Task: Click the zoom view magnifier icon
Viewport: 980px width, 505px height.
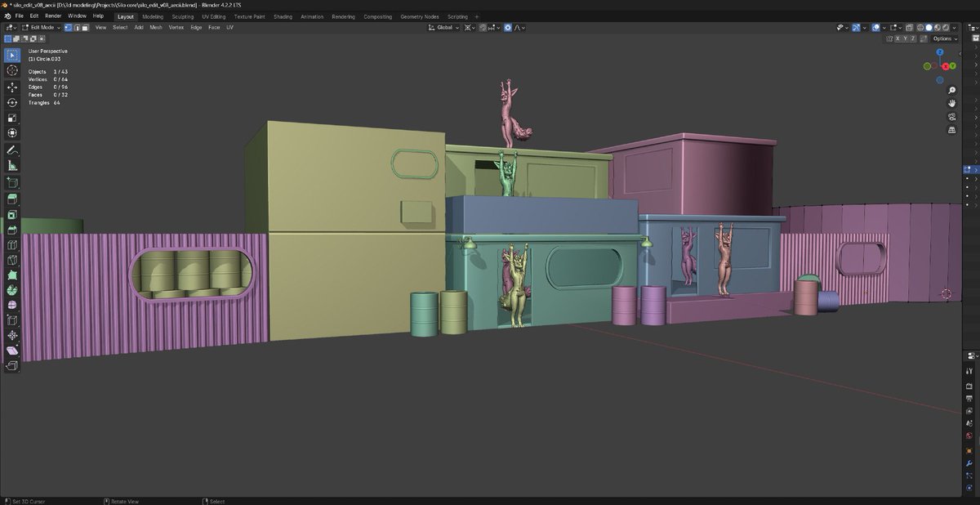Action: (x=952, y=90)
